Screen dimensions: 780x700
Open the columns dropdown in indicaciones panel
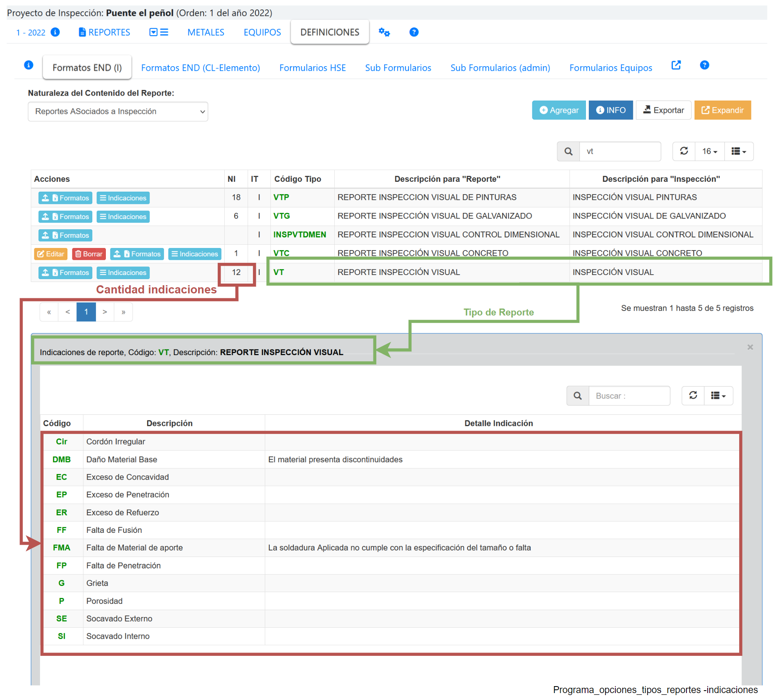tap(718, 395)
